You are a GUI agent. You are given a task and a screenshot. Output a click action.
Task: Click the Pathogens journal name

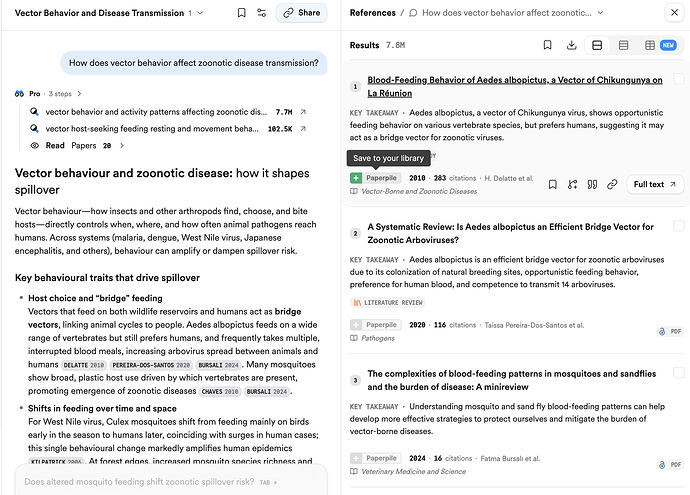[378, 338]
